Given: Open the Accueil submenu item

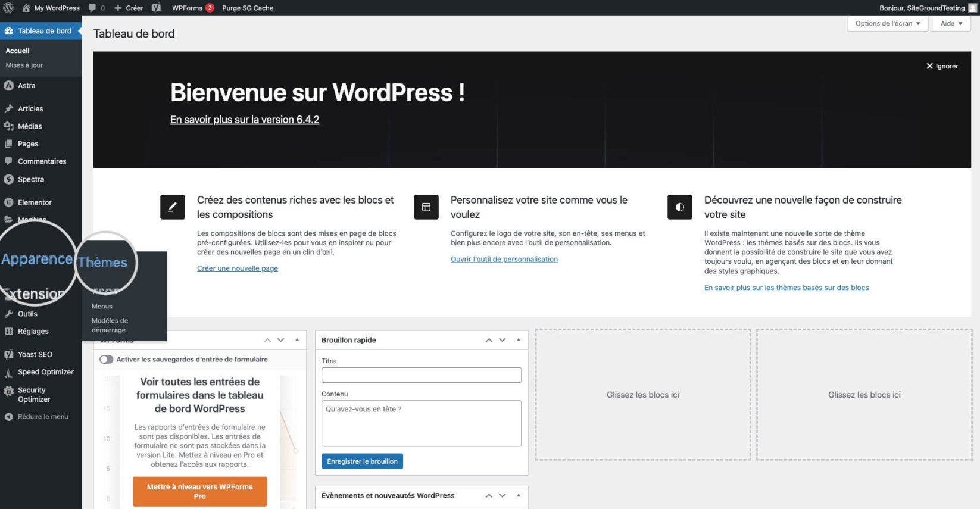Looking at the screenshot, I should tap(17, 51).
